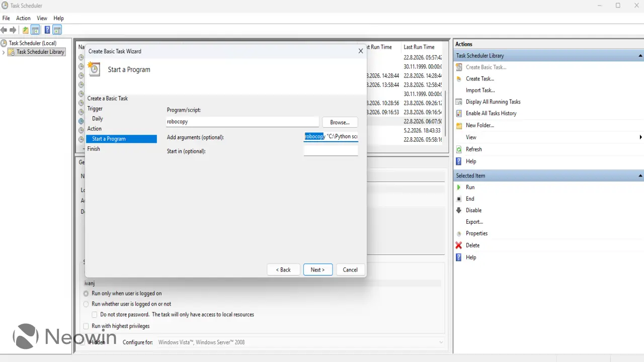Check Do not store password option
Screen dimensions: 644x362
click(95, 315)
